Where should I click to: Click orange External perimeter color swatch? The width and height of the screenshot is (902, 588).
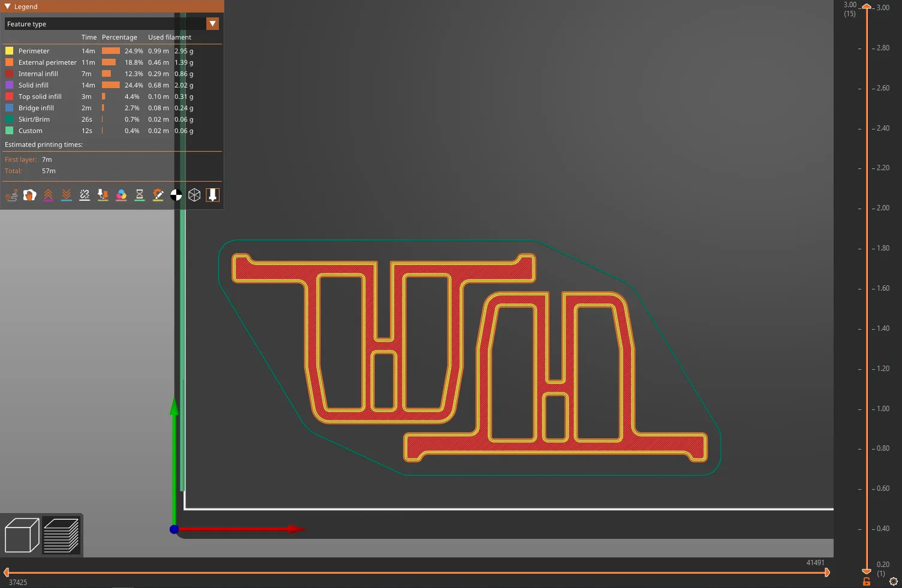(x=10, y=62)
